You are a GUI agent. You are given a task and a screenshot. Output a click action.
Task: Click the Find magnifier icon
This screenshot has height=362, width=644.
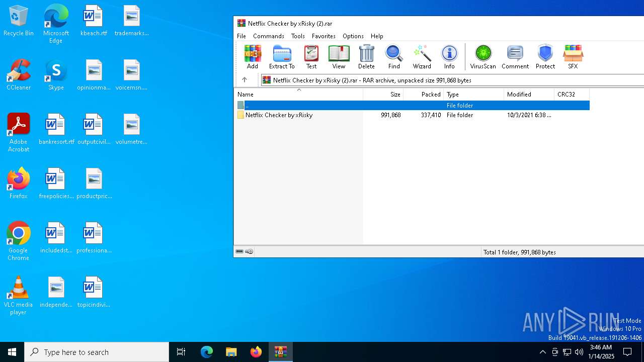click(x=394, y=57)
